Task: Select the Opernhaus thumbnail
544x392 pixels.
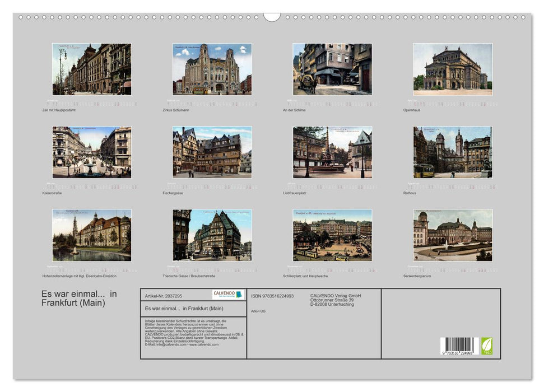Action: coord(453,69)
